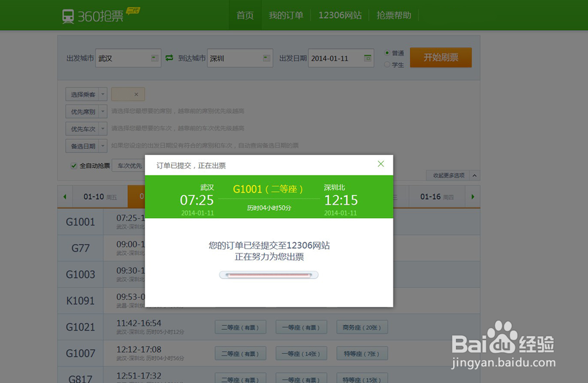Choose G1007 特等座 (7张) button
This screenshot has width=588, height=383.
[362, 354]
